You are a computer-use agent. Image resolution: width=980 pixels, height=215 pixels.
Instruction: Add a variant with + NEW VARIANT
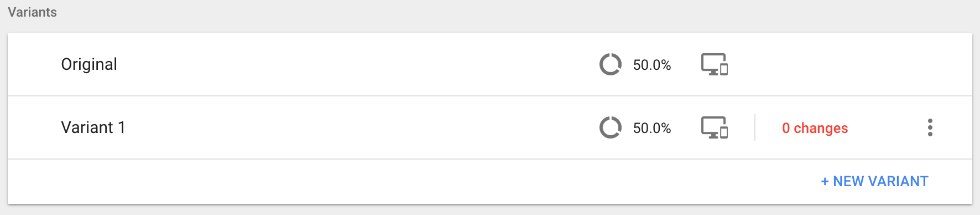[874, 181]
